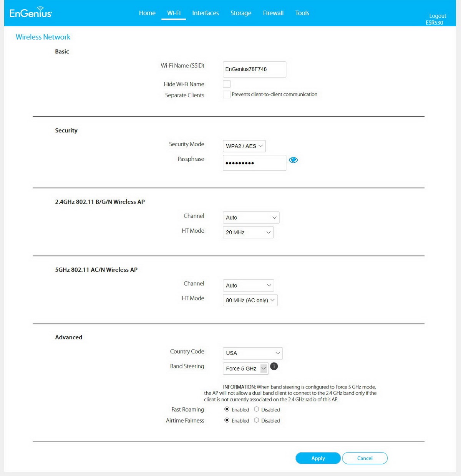Click the EnGenius logo

(31, 12)
